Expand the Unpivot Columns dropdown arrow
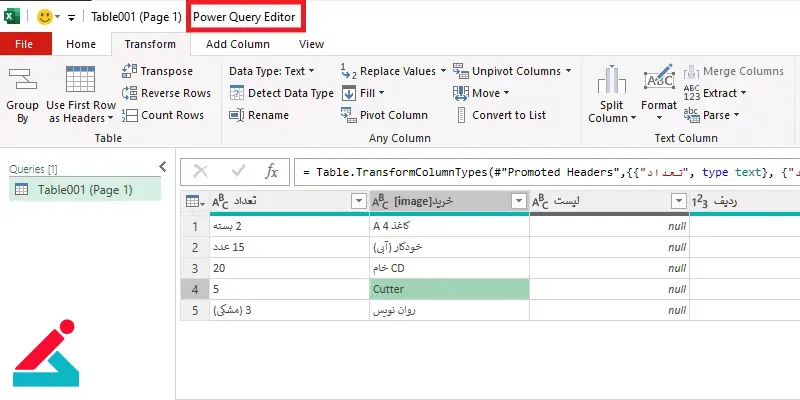This screenshot has width=800, height=400. [x=568, y=71]
